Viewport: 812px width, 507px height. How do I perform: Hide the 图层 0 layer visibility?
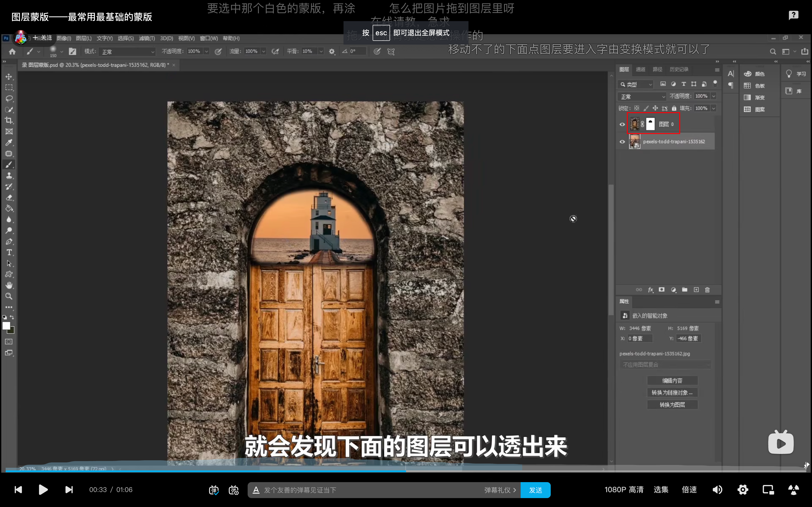(622, 124)
